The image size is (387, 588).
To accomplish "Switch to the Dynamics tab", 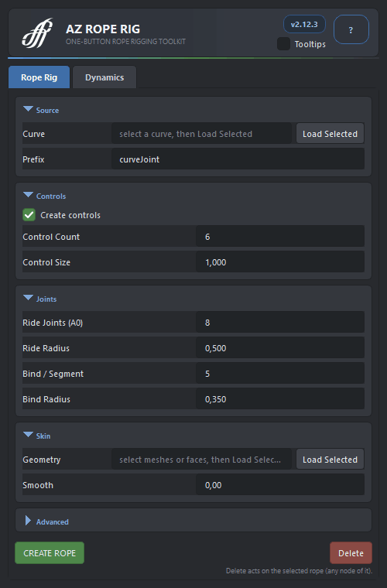I will pos(104,77).
